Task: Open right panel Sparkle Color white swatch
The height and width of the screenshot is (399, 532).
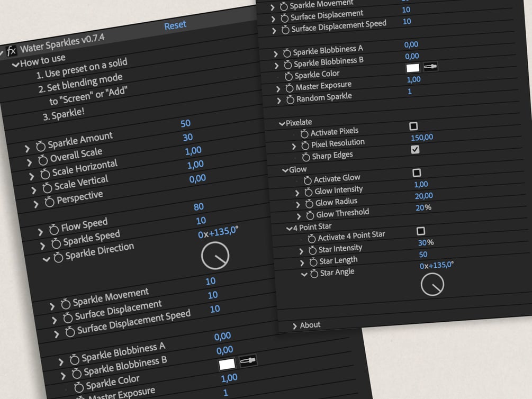Action: [x=413, y=68]
